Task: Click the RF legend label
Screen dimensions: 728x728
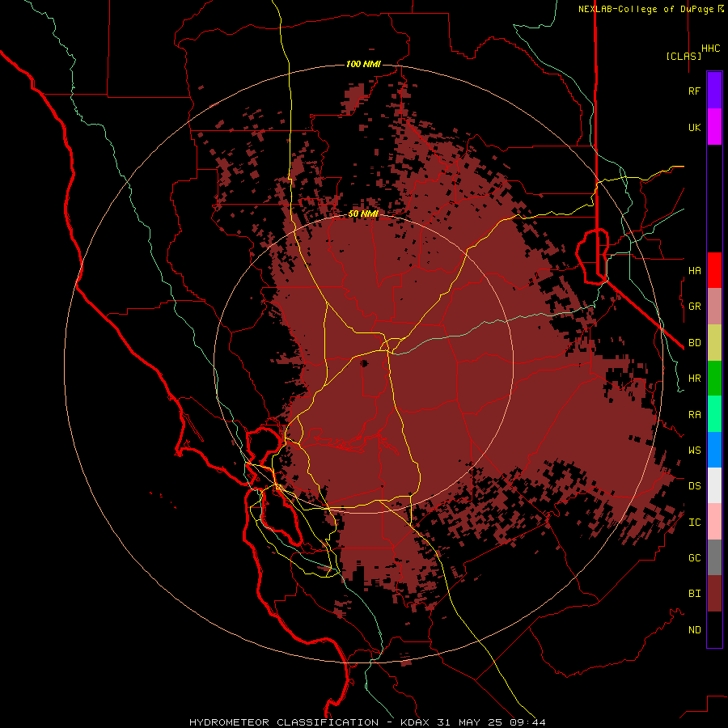Action: pos(694,91)
